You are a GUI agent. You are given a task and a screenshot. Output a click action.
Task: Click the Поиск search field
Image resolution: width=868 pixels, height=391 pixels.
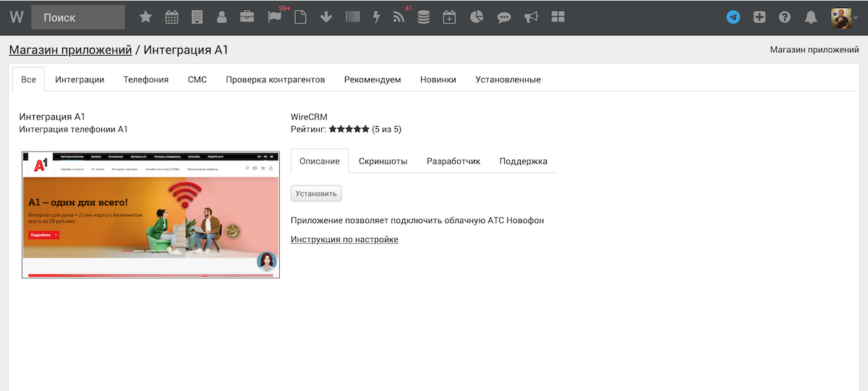pos(77,17)
